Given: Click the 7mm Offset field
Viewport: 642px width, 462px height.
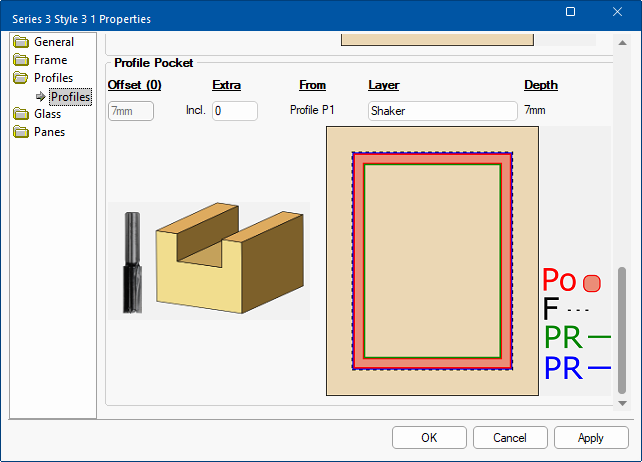Looking at the screenshot, I should pos(131,111).
